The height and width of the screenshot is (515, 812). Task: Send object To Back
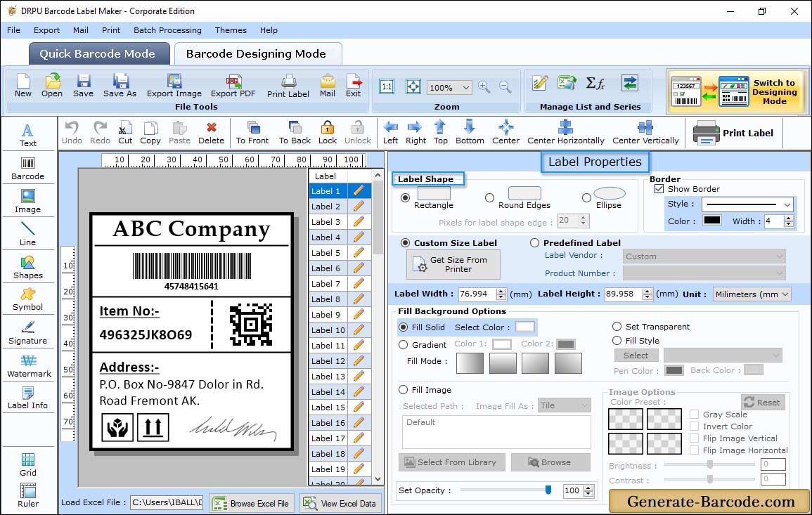295,133
